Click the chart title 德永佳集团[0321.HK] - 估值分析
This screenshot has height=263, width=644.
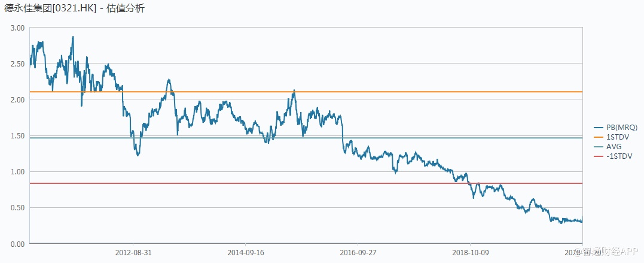[x=74, y=8]
